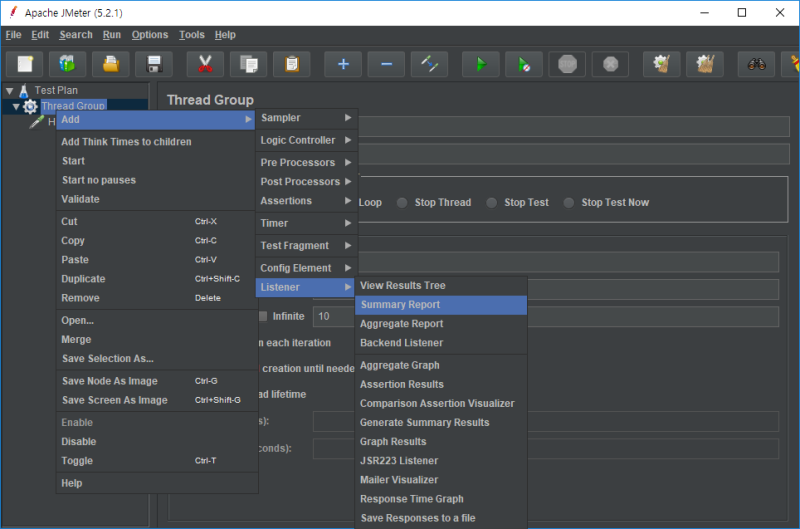This screenshot has width=800, height=529.
Task: Choose Graph Results listener
Action: click(441, 442)
